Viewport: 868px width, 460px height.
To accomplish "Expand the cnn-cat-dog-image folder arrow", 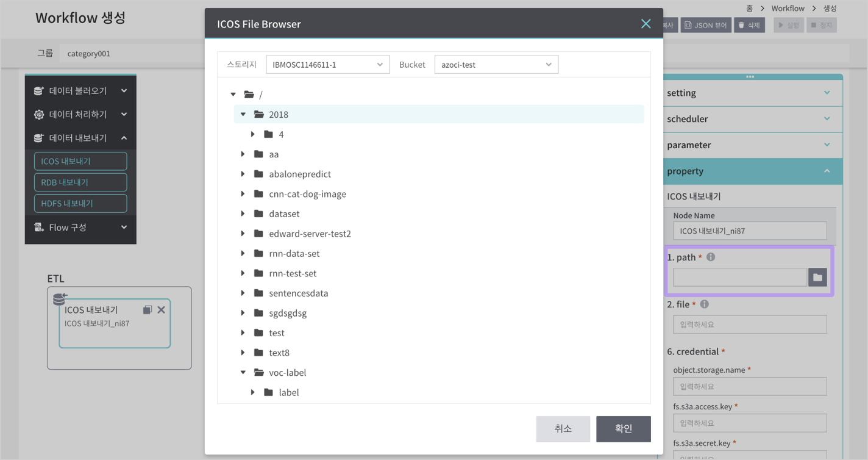I will tap(243, 194).
